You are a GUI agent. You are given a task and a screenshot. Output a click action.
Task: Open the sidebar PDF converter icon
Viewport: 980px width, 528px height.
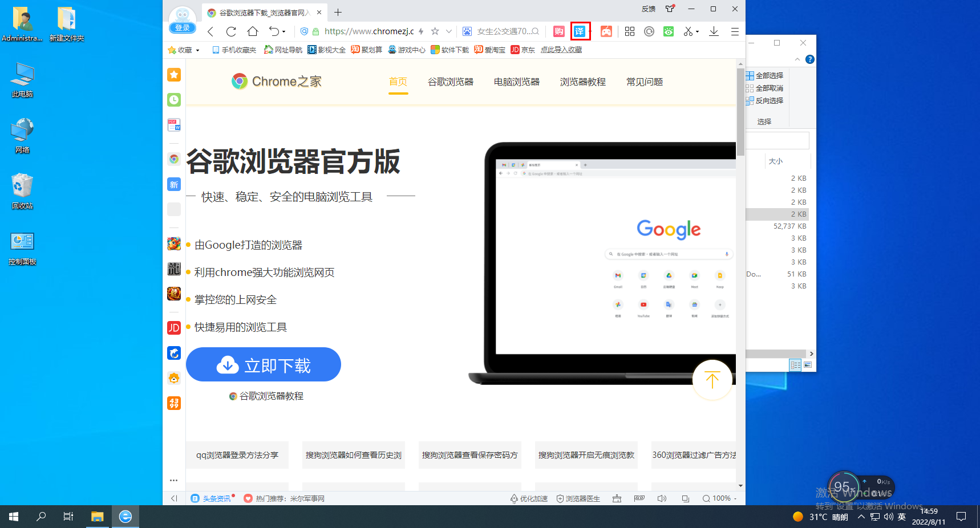click(x=174, y=125)
